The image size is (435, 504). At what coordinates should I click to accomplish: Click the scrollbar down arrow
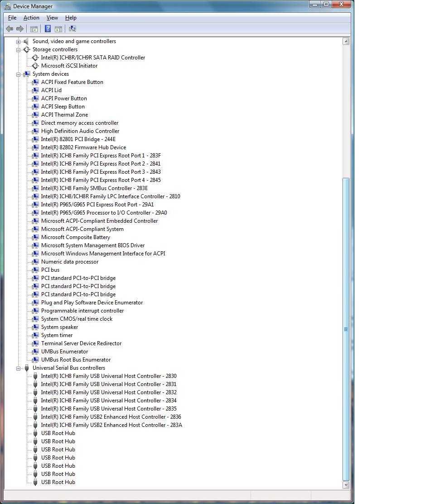(346, 485)
